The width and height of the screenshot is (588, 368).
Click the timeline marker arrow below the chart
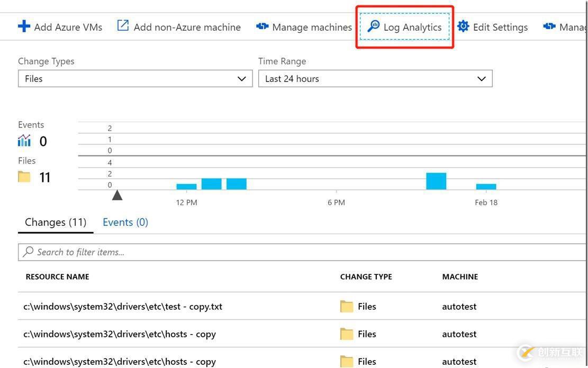[117, 195]
